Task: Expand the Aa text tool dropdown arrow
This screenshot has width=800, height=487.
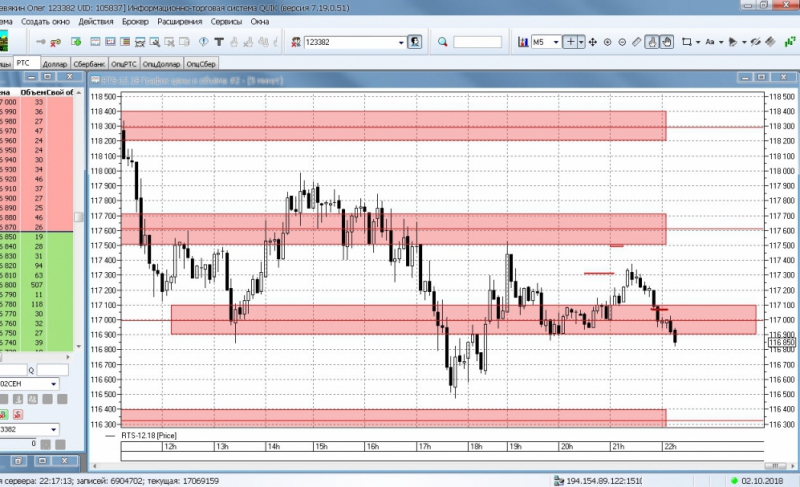Action: click(x=721, y=42)
